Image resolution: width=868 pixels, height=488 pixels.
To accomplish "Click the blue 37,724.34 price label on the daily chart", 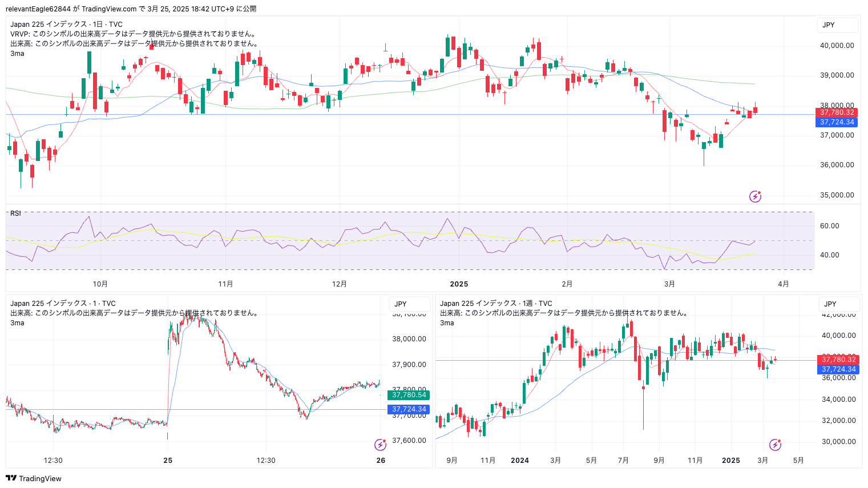I will tap(837, 122).
